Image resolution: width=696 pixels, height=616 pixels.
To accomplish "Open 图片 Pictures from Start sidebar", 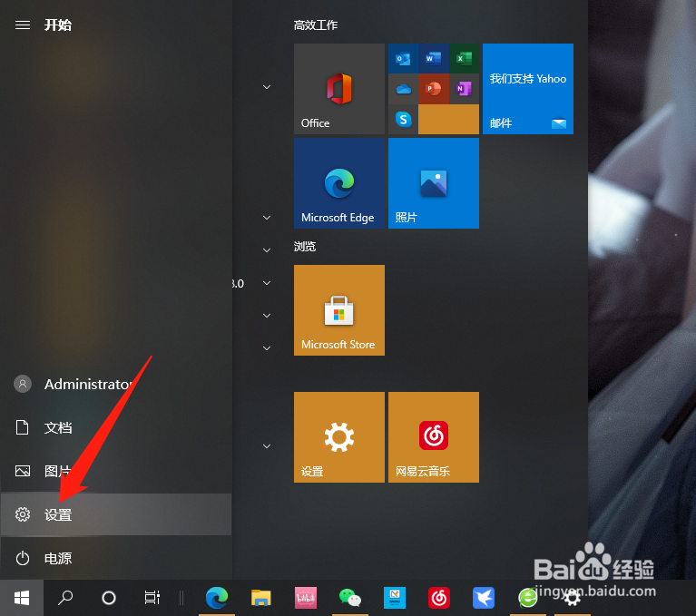I will [116, 471].
